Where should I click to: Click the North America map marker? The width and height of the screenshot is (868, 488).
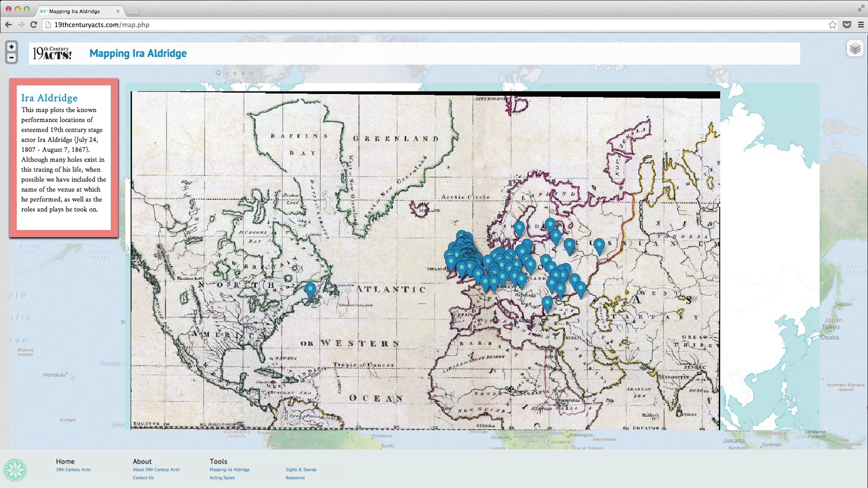pos(310,289)
